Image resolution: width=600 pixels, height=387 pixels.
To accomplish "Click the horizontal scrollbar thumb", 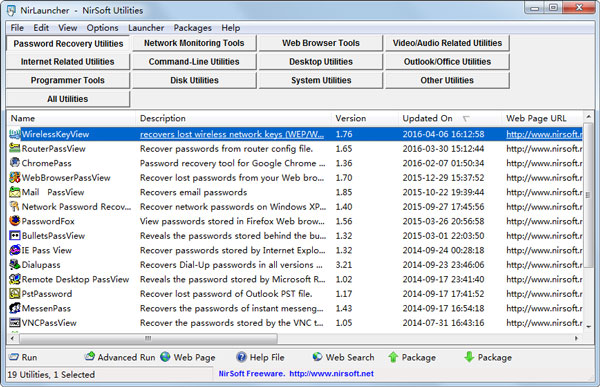I will click(148, 338).
